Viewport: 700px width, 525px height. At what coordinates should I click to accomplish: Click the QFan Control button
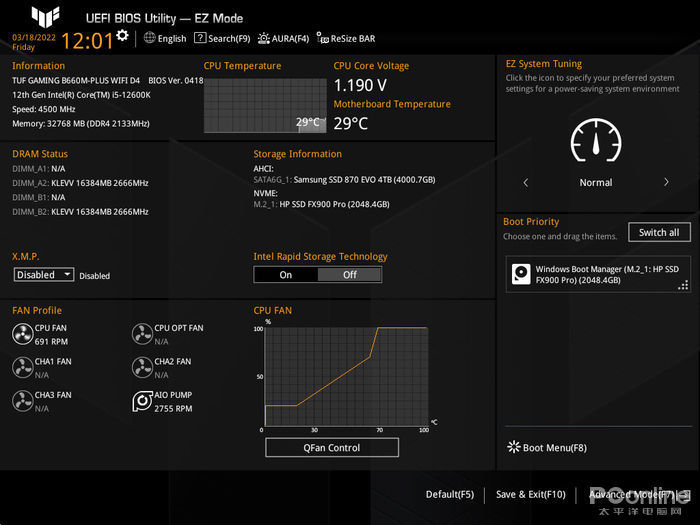pyautogui.click(x=332, y=447)
